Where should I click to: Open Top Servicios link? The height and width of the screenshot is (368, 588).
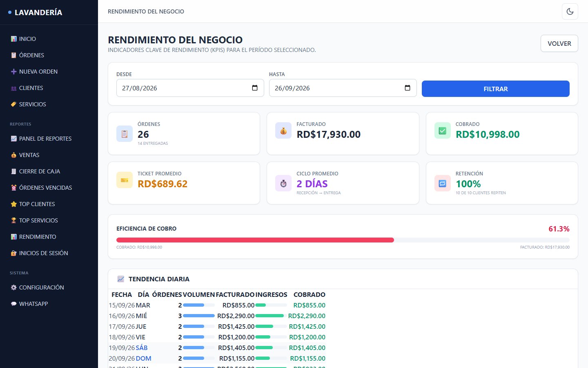click(49, 220)
